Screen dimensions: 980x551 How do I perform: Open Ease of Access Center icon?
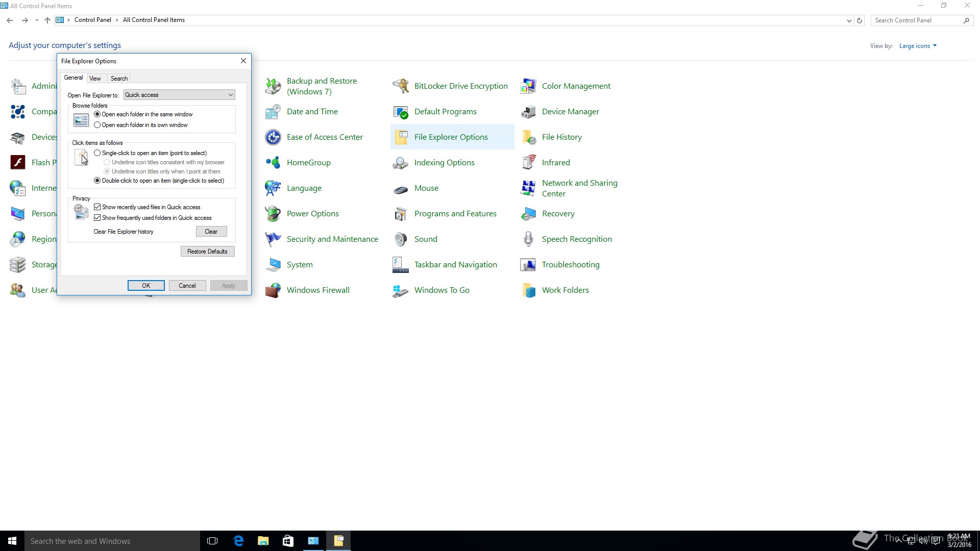click(x=273, y=137)
